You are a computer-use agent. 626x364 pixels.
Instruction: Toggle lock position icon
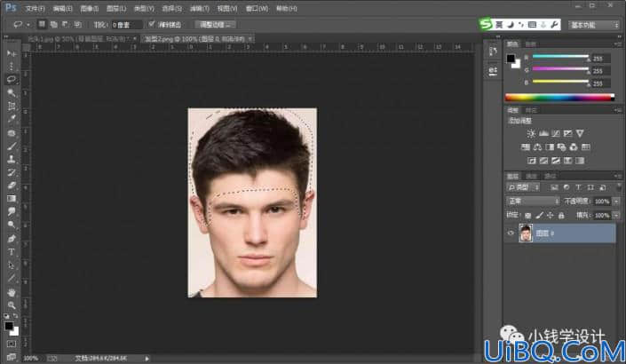pyautogui.click(x=551, y=216)
